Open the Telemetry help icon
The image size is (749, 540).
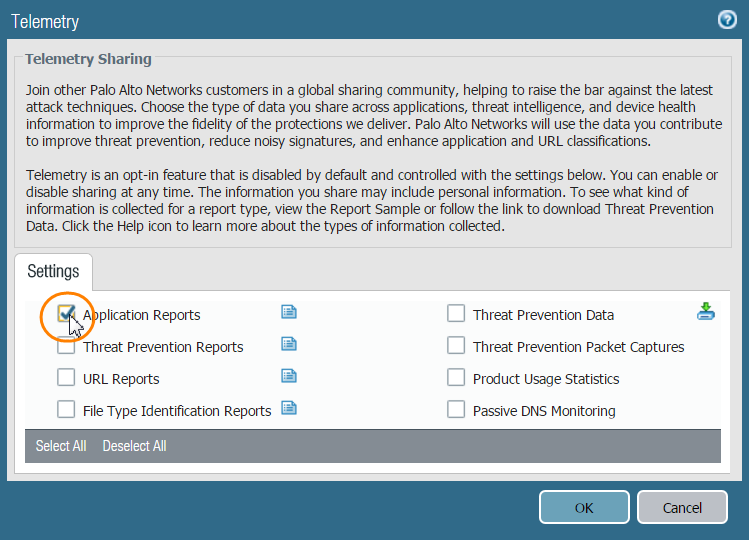(727, 20)
